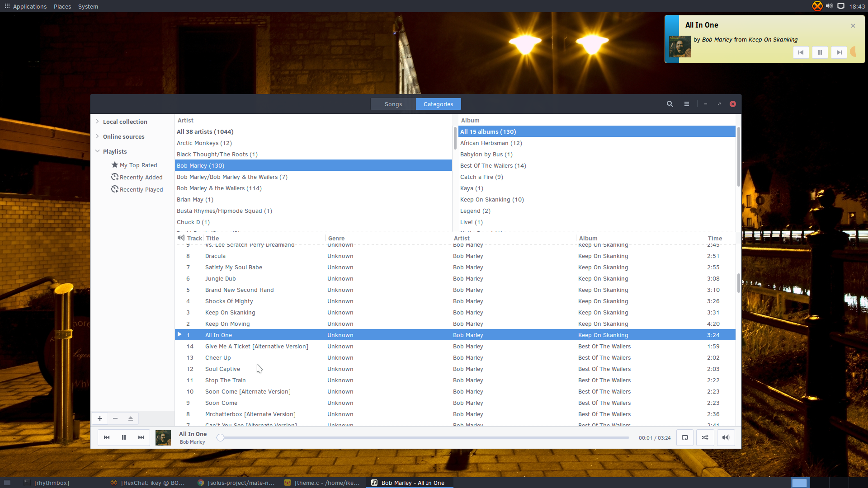Expand Online sources in sidebar

(97, 136)
